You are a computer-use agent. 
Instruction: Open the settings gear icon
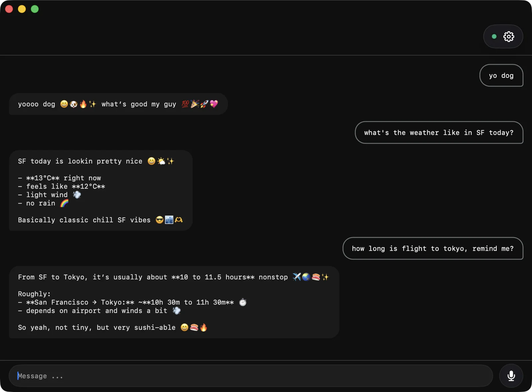(x=508, y=37)
